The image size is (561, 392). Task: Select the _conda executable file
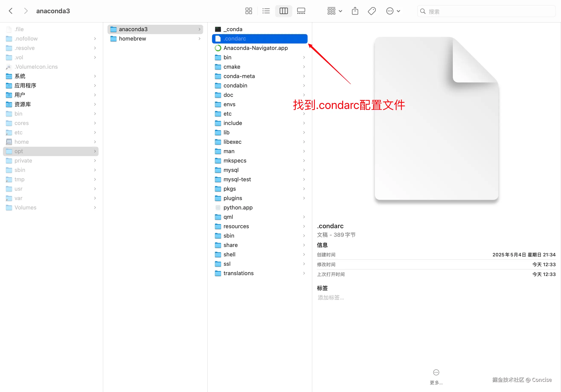click(x=233, y=29)
